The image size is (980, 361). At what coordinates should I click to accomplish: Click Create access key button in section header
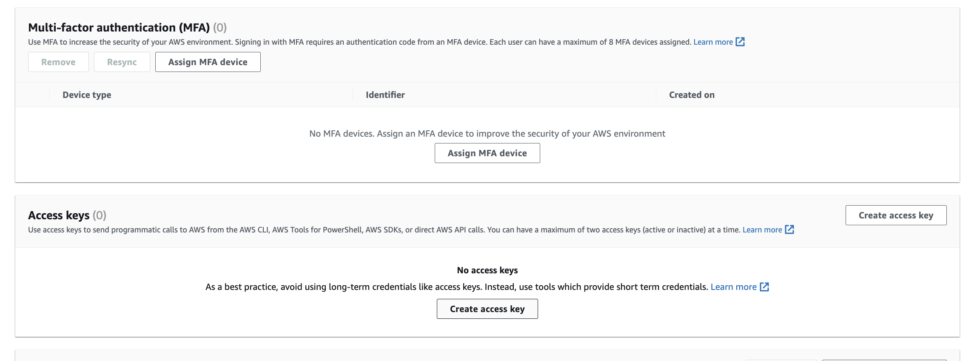click(896, 215)
